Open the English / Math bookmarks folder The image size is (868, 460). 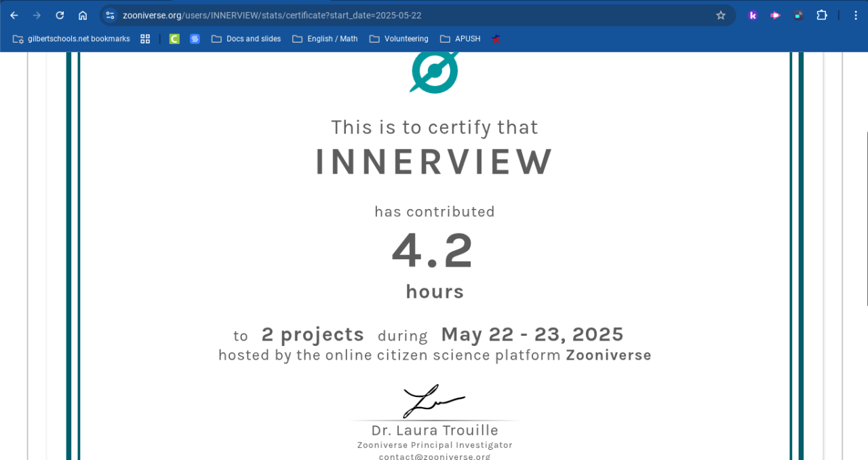coord(325,39)
